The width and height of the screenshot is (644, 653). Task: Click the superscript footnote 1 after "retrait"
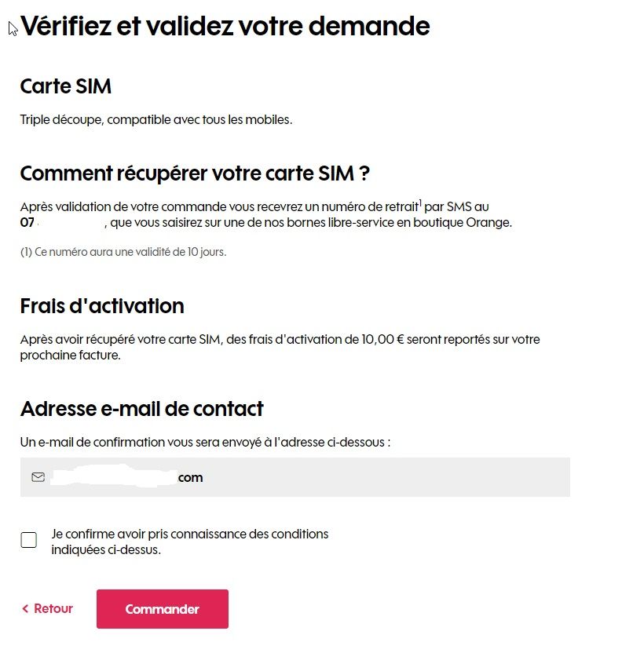point(420,204)
